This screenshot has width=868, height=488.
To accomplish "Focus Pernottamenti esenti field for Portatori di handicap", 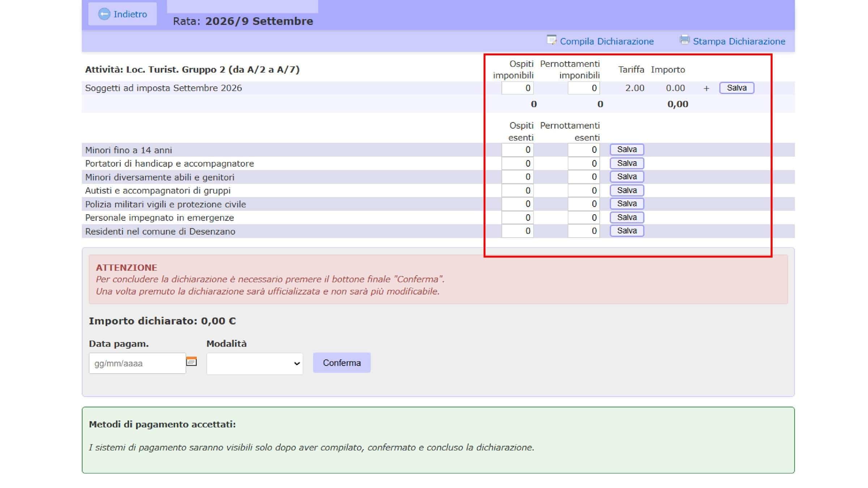I will [x=584, y=163].
